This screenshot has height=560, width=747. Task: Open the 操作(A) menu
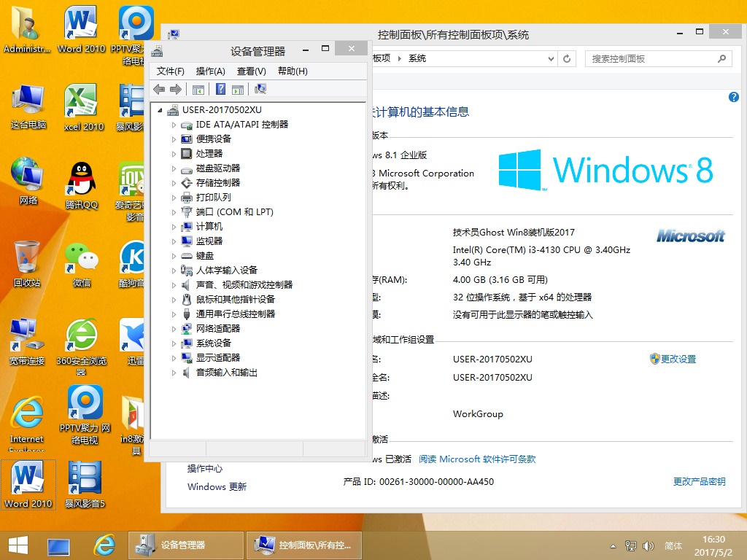[x=210, y=71]
